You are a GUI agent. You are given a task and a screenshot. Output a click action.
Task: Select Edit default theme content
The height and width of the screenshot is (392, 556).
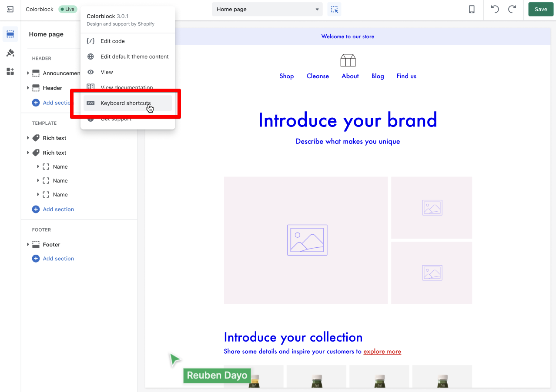pyautogui.click(x=134, y=56)
